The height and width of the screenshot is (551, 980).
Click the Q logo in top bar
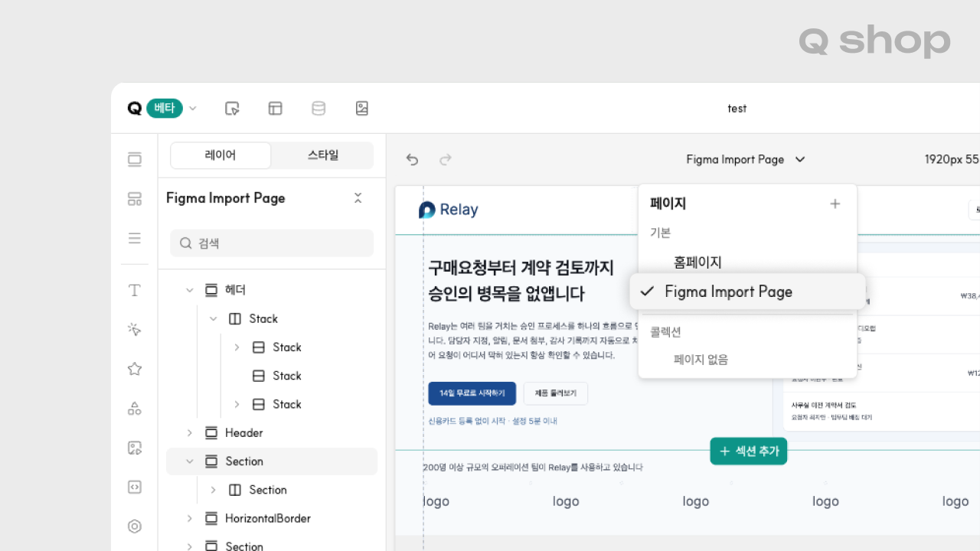[x=135, y=109]
